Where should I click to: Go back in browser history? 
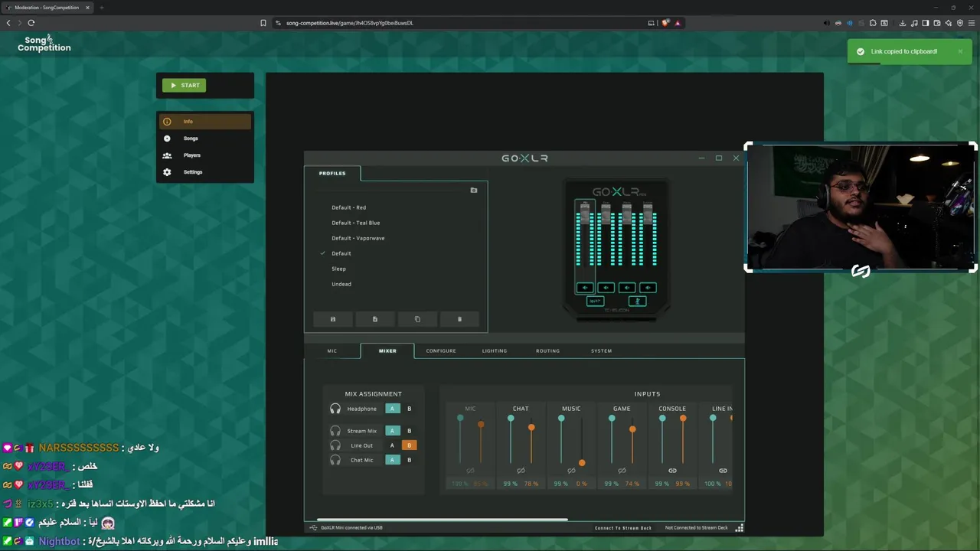coord(8,23)
